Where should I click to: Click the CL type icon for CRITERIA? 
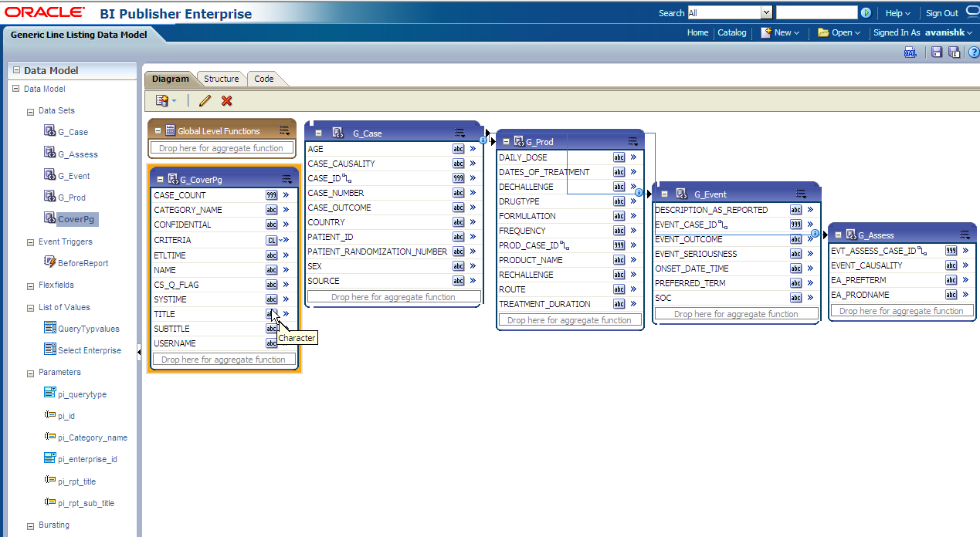(272, 240)
